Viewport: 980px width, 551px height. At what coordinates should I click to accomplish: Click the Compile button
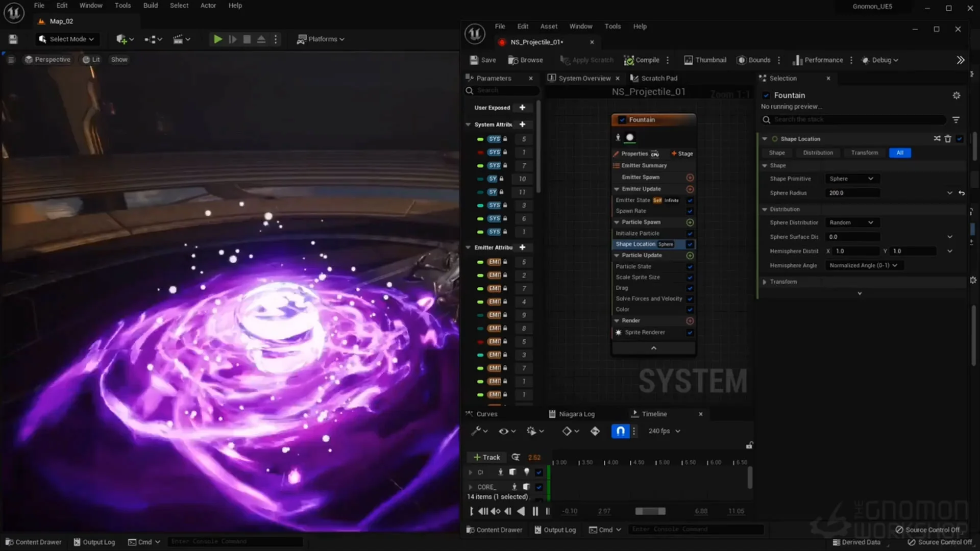642,60
